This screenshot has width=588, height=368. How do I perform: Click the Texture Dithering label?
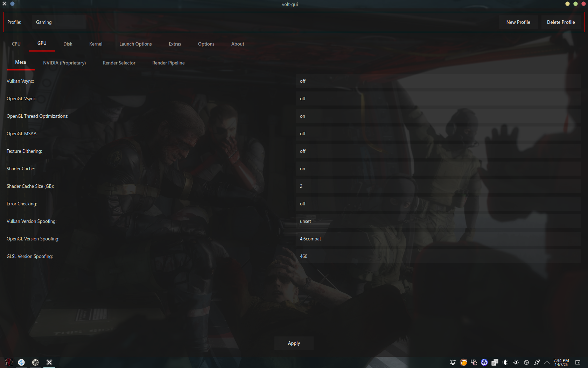(x=24, y=151)
